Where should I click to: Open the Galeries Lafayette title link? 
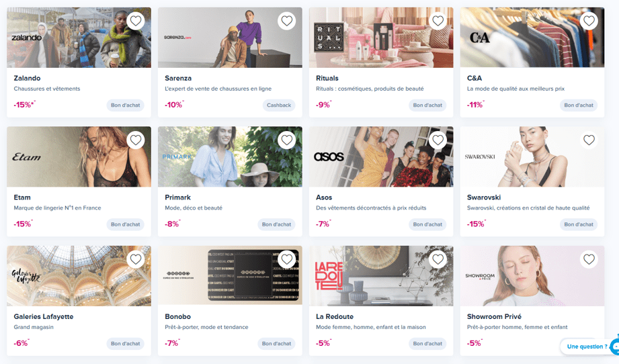[44, 316]
